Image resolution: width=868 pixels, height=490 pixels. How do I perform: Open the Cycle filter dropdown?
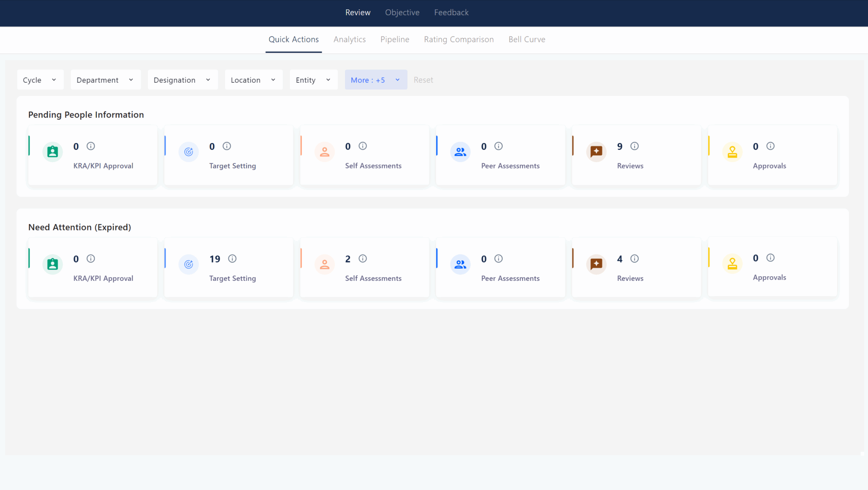click(x=40, y=79)
